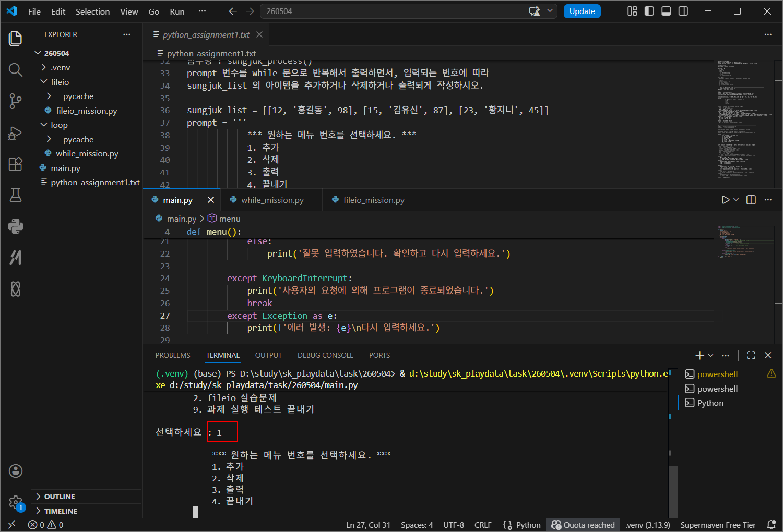Switch to fileio_mission.py tab
The image size is (783, 532).
[x=374, y=200]
